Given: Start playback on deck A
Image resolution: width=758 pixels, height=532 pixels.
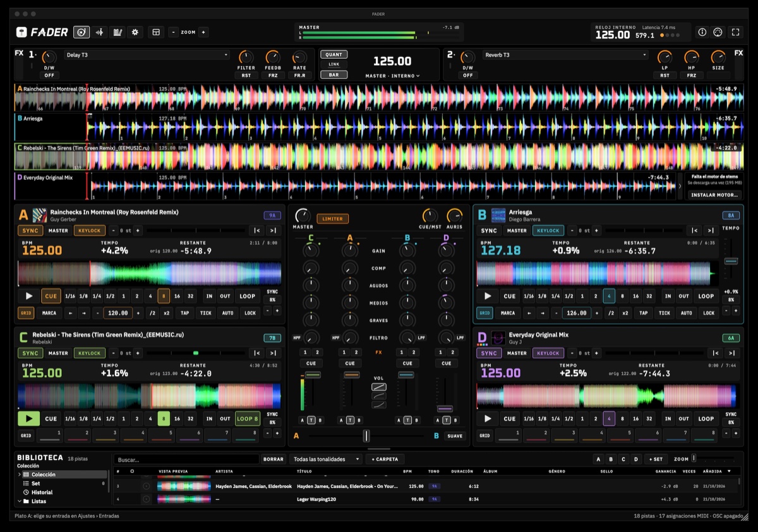Looking at the screenshot, I should tap(29, 296).
